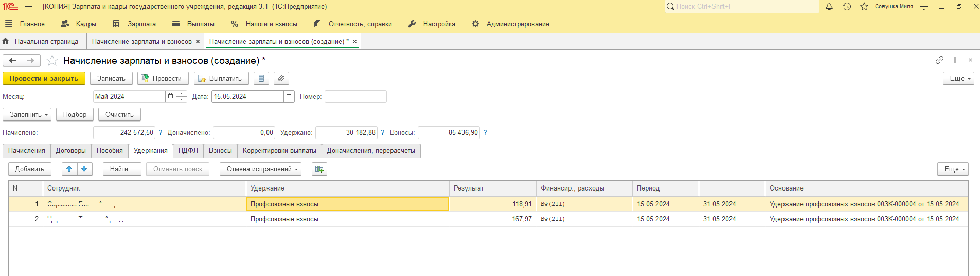Open the Зарплата menu
This screenshot has width=980, height=276.
pyautogui.click(x=134, y=24)
